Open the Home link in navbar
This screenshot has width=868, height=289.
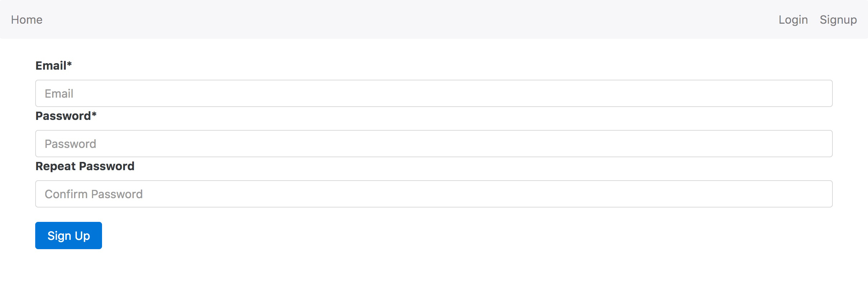click(27, 19)
